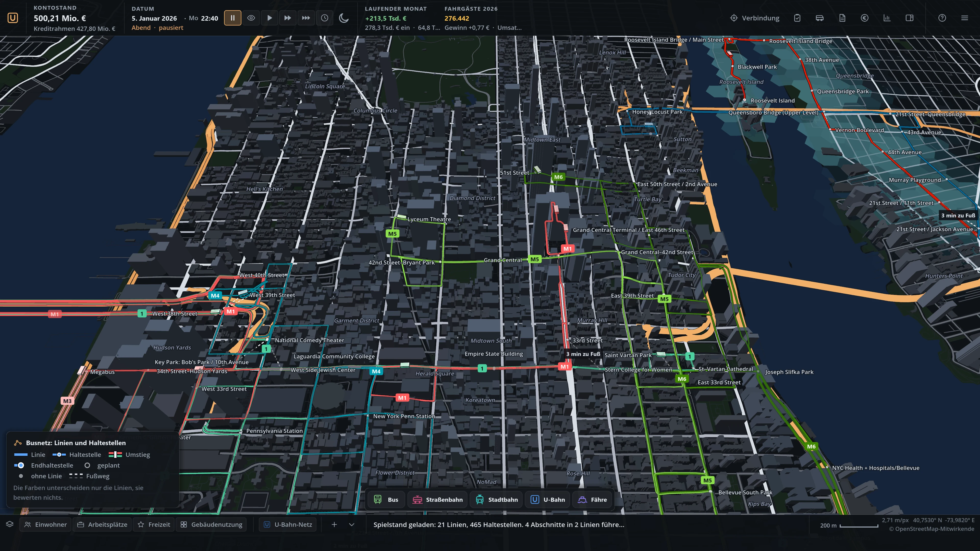
Task: Set fastest game speed triple arrow
Action: pyautogui.click(x=306, y=18)
